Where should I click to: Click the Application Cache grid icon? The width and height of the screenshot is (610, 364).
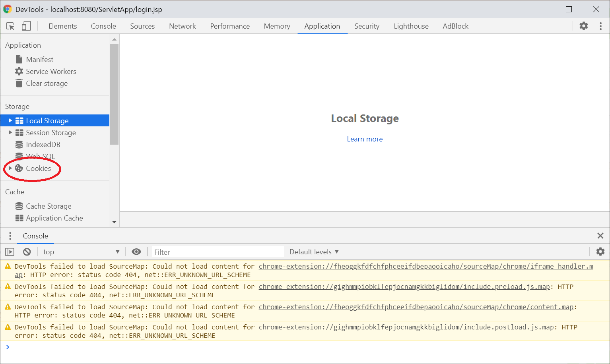tap(19, 218)
